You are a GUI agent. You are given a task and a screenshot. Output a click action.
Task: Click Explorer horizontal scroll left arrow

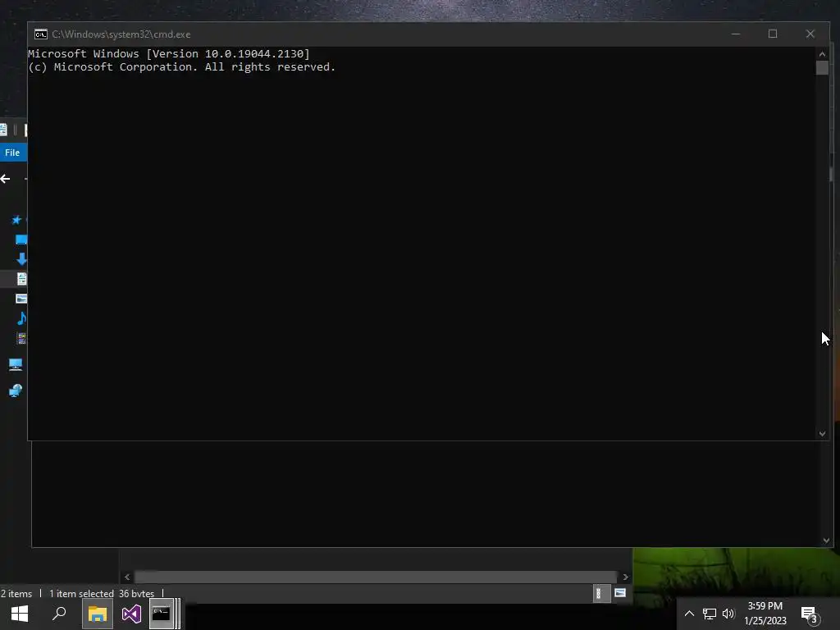(x=127, y=577)
